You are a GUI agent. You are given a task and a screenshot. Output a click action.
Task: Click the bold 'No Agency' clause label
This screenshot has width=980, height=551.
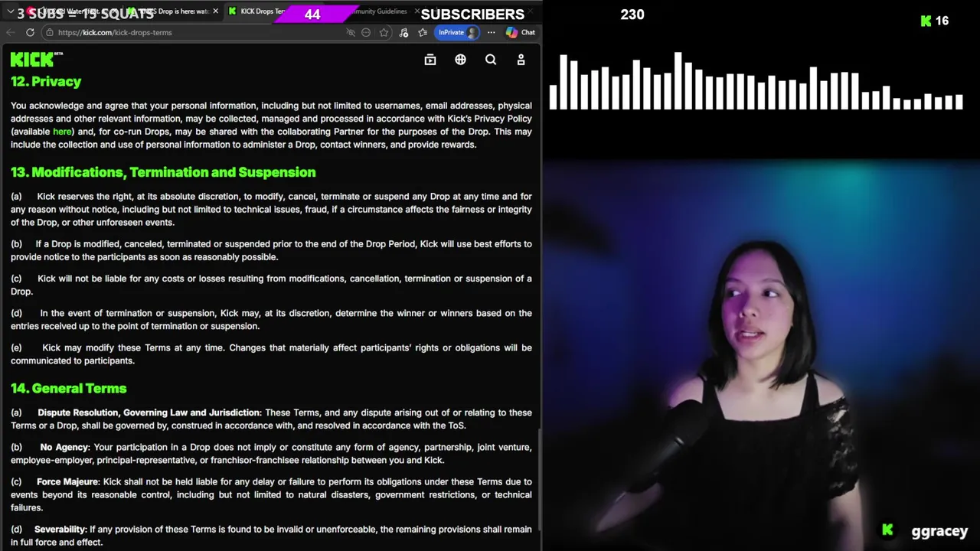click(65, 447)
